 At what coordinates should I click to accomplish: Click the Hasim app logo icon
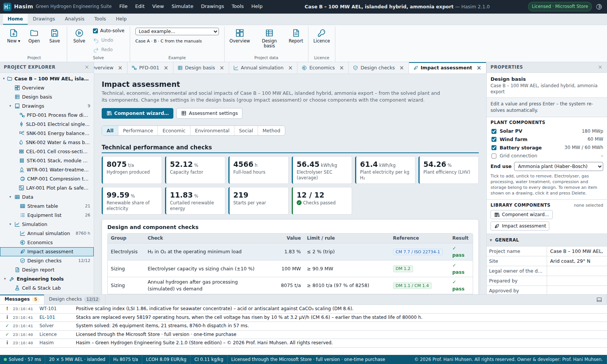(x=7, y=6)
